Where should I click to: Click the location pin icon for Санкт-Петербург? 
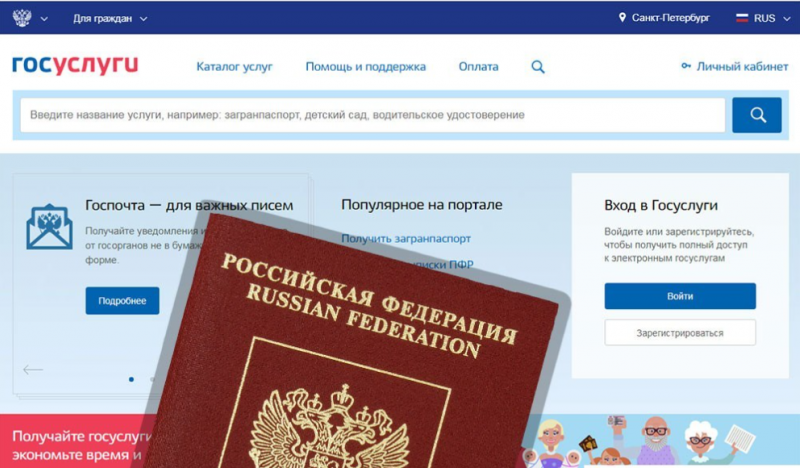622,18
